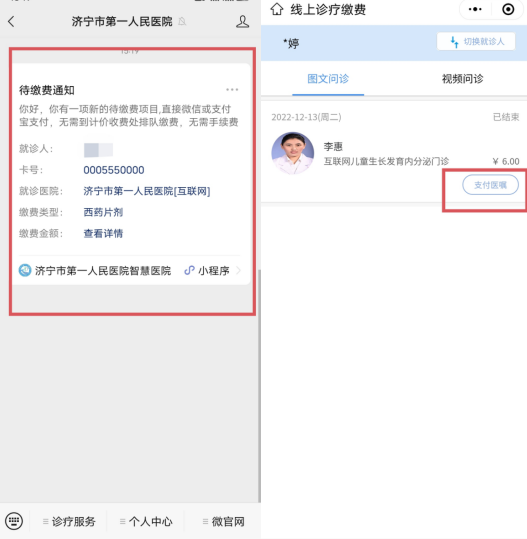
Task: Open the 查看详情 payment amount link
Action: click(103, 233)
